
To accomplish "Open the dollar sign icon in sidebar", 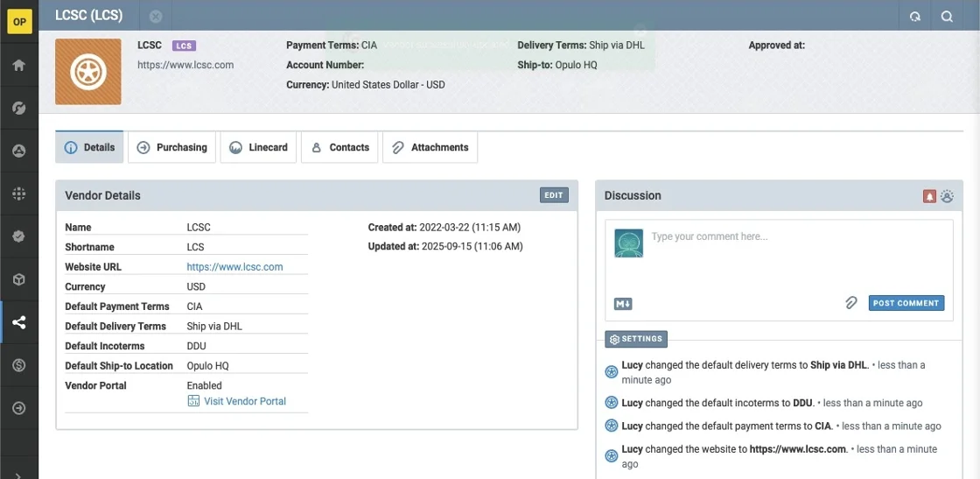I will click(18, 365).
